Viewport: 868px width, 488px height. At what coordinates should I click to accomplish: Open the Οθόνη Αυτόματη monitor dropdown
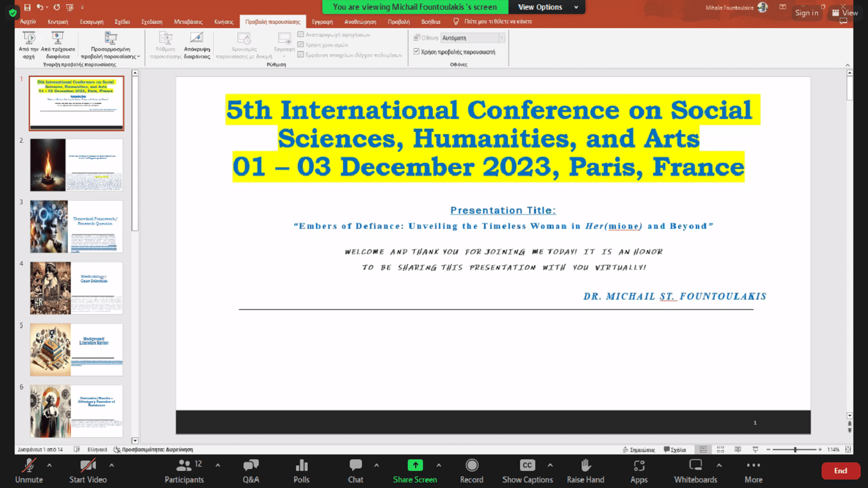pyautogui.click(x=473, y=38)
